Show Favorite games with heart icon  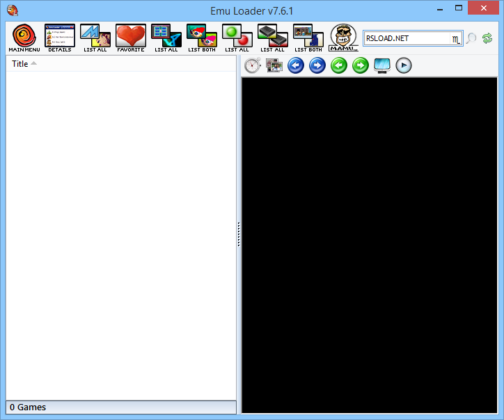pos(131,38)
